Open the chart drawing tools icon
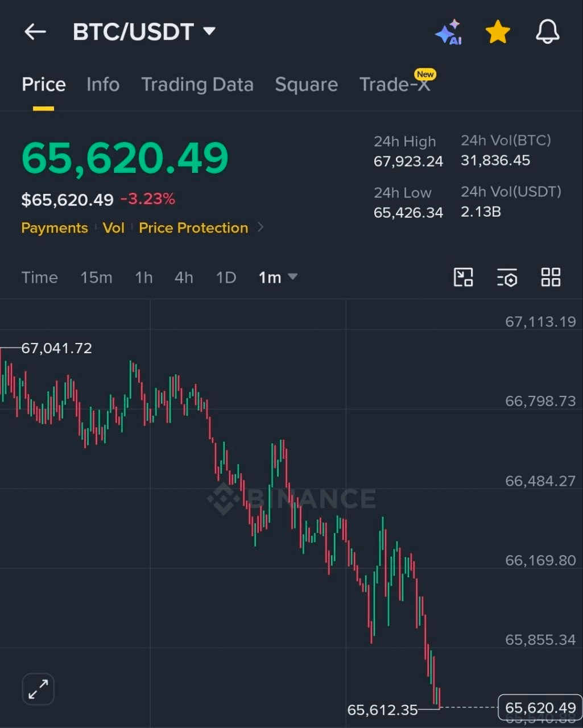The image size is (583, 728). click(x=464, y=278)
